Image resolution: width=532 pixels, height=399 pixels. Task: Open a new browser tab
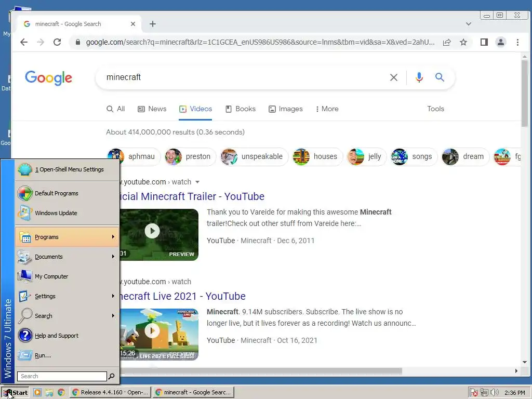[153, 24]
